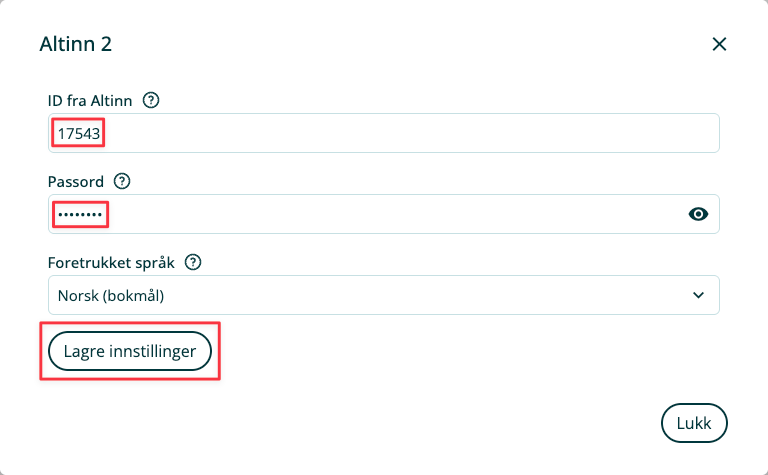
Task: Click the Lukk button
Action: [x=693, y=423]
